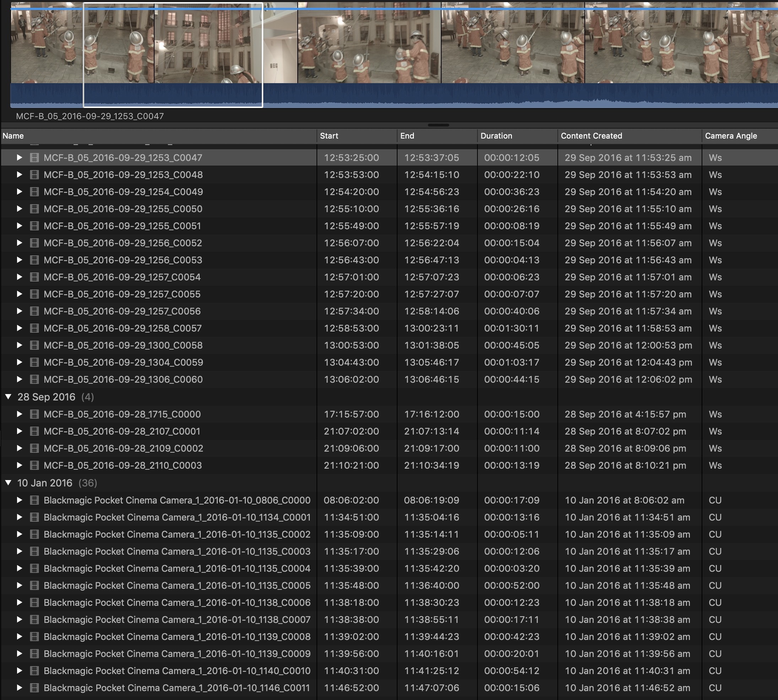Click the Camera Angle column header
This screenshot has width=778, height=700.
731,136
